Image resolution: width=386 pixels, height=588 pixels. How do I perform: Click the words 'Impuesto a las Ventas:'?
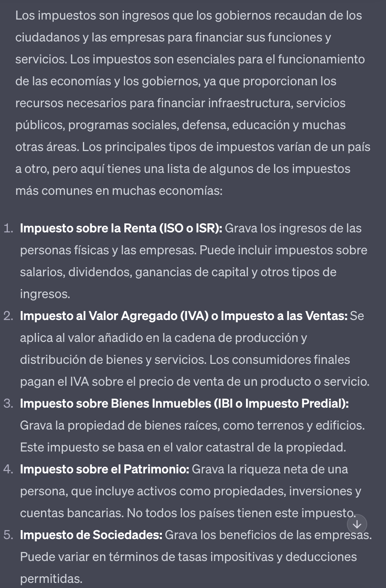pyautogui.click(x=284, y=316)
